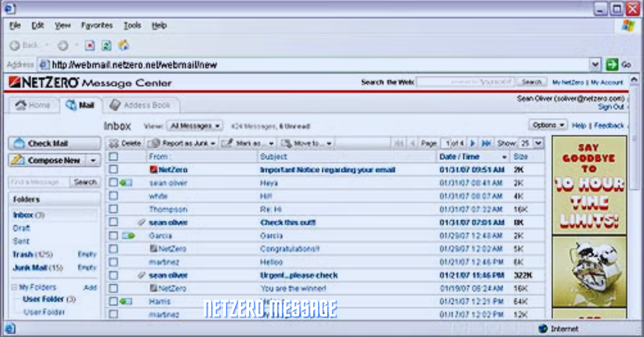
Task: Click the browser Refresh icon
Action: tap(107, 46)
